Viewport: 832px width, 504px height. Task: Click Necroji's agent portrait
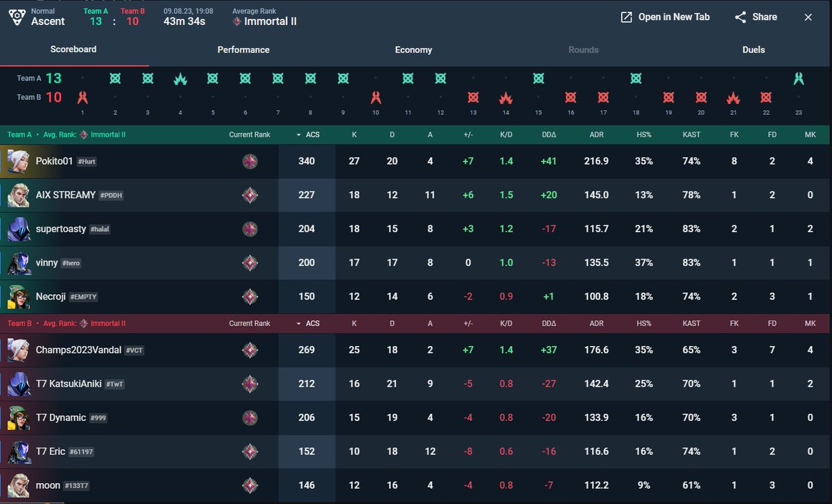(18, 297)
